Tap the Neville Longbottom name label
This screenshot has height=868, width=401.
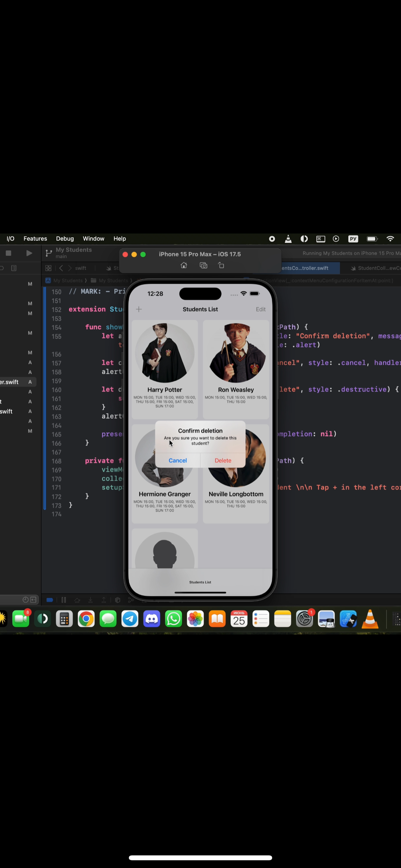pyautogui.click(x=236, y=494)
